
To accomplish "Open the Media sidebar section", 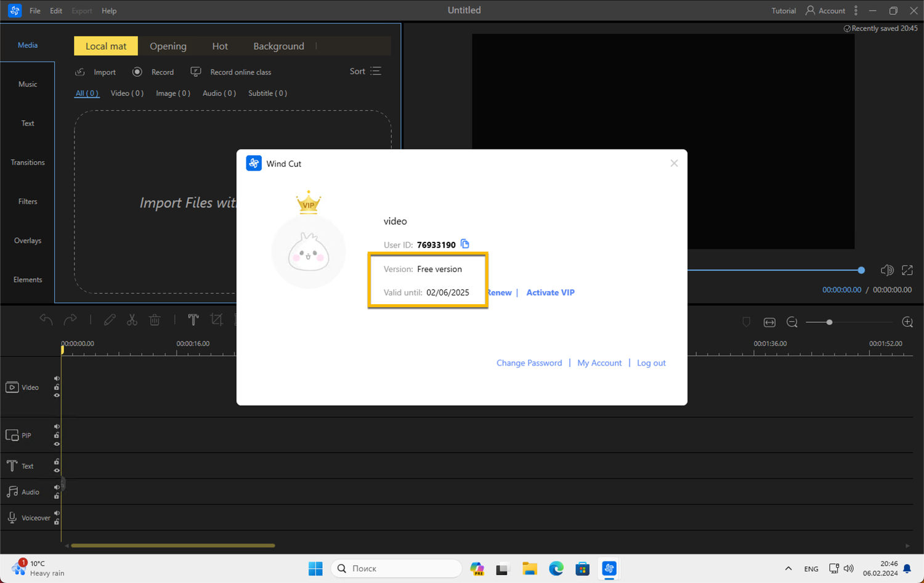I will click(x=28, y=45).
